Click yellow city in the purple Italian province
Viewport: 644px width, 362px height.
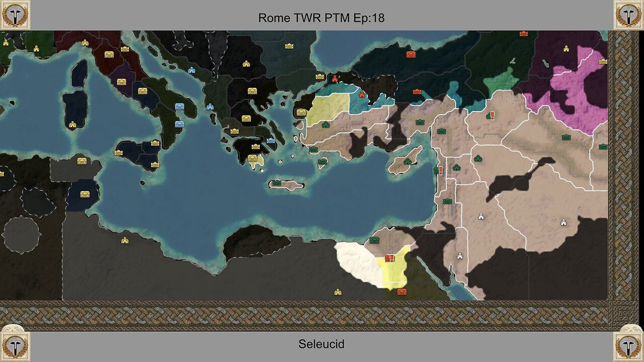121,82
